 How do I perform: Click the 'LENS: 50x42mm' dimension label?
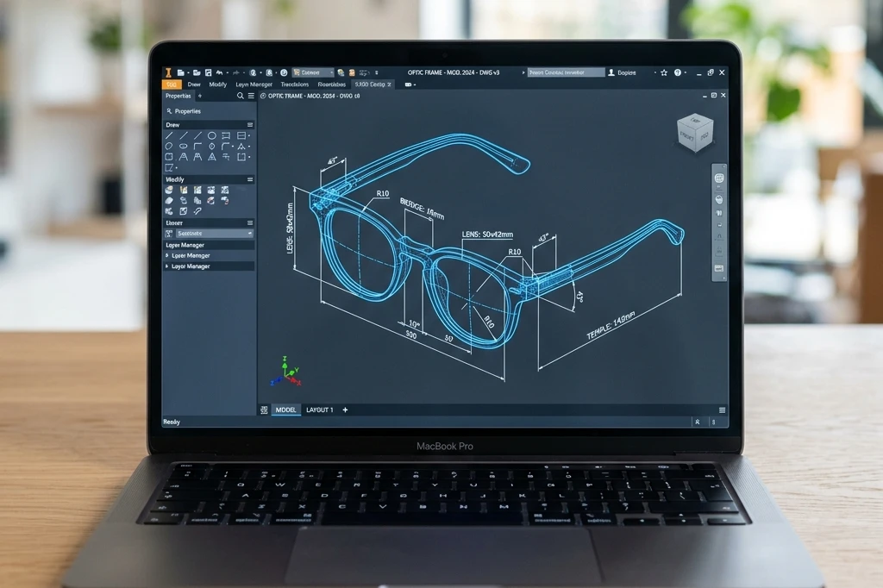487,235
